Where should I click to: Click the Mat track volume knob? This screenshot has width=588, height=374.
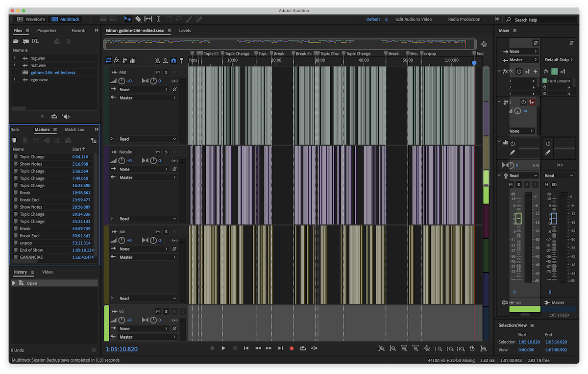(x=122, y=81)
